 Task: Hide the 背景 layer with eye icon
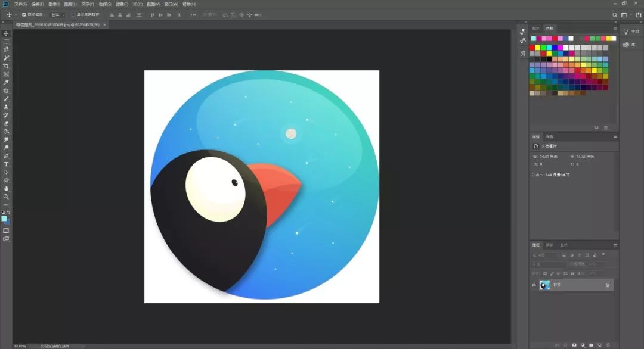[534, 285]
